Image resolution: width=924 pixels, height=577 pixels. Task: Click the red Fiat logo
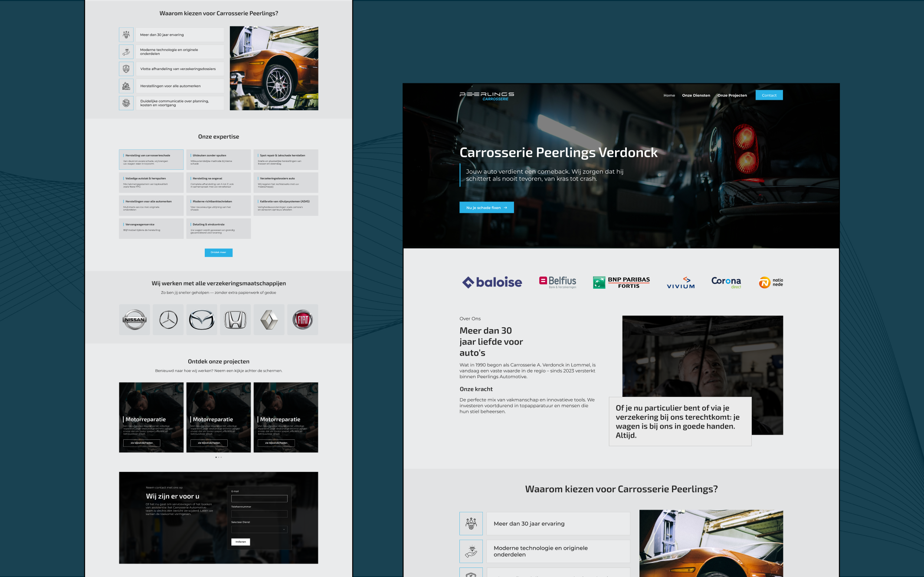(302, 320)
